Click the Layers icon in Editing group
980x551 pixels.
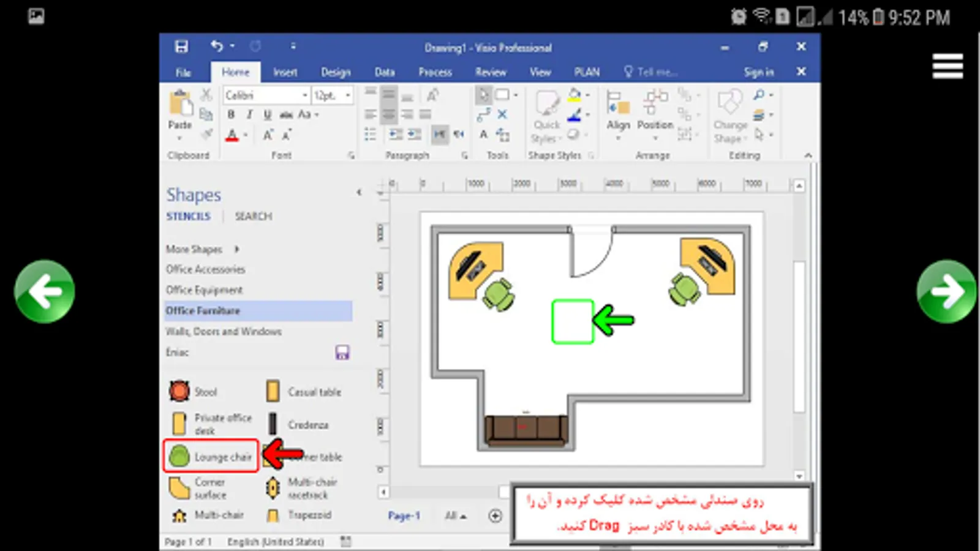759,114
